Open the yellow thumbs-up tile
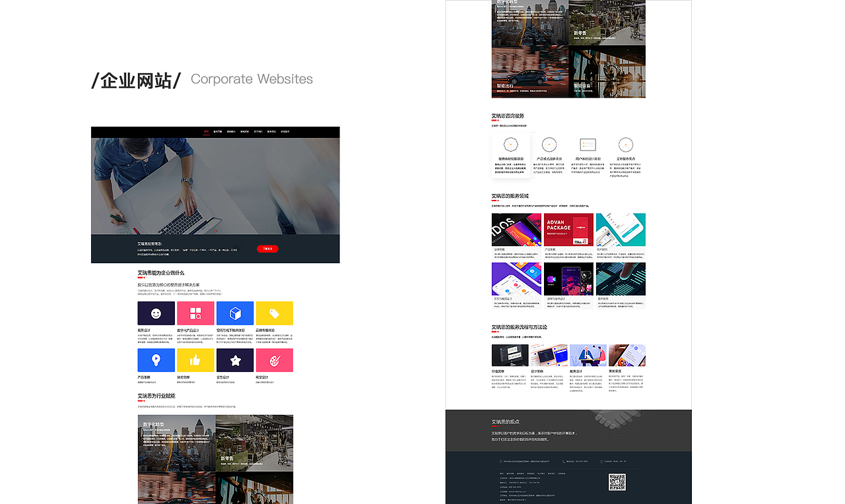This screenshot has width=845, height=504. point(195,360)
